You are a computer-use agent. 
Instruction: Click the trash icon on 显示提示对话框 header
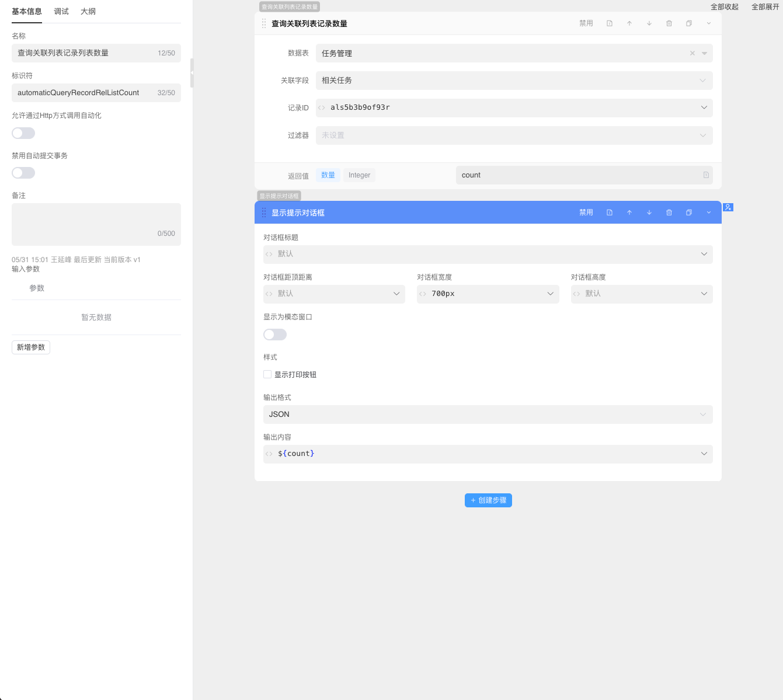[669, 213]
